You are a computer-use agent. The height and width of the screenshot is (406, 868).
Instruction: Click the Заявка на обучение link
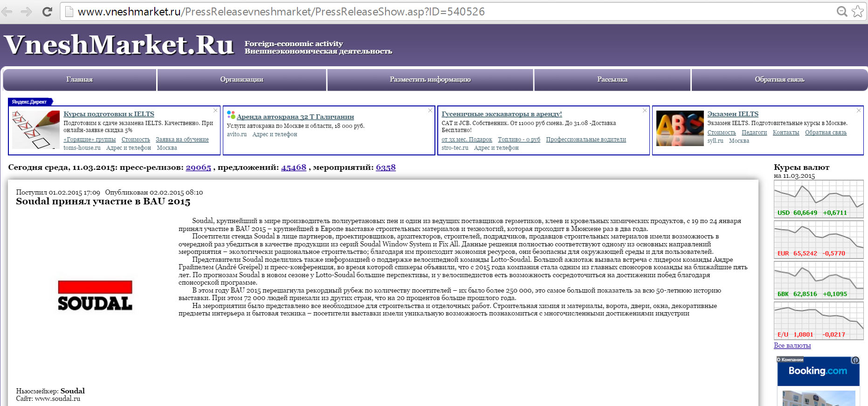click(x=182, y=140)
